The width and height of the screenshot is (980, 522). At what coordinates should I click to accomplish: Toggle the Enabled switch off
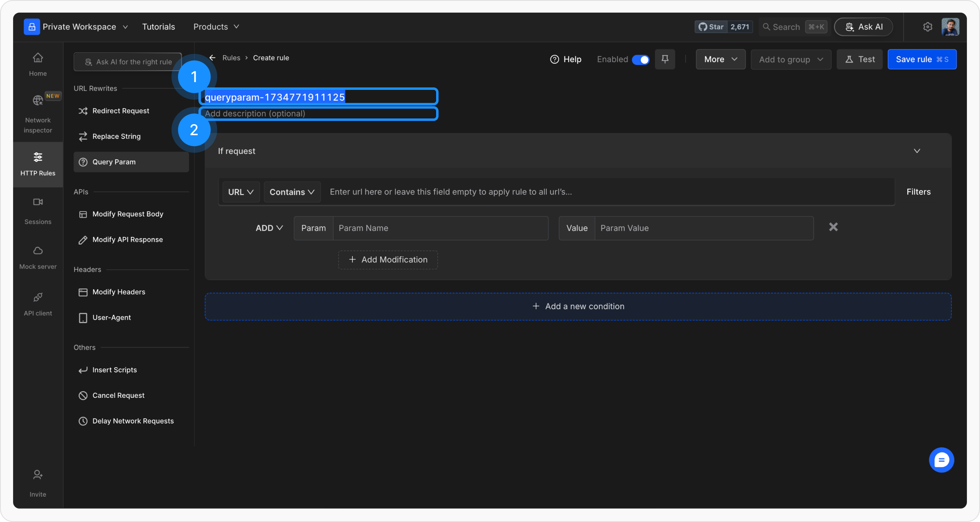pos(640,60)
